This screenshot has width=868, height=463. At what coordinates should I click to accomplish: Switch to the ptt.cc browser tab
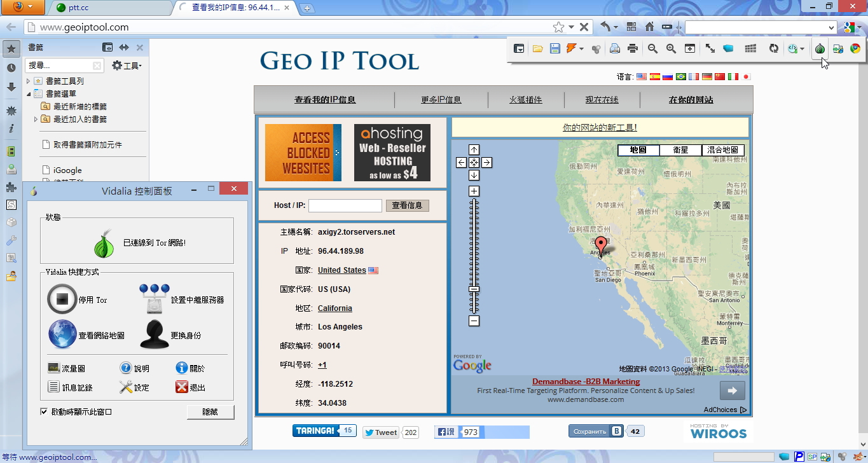click(x=108, y=8)
